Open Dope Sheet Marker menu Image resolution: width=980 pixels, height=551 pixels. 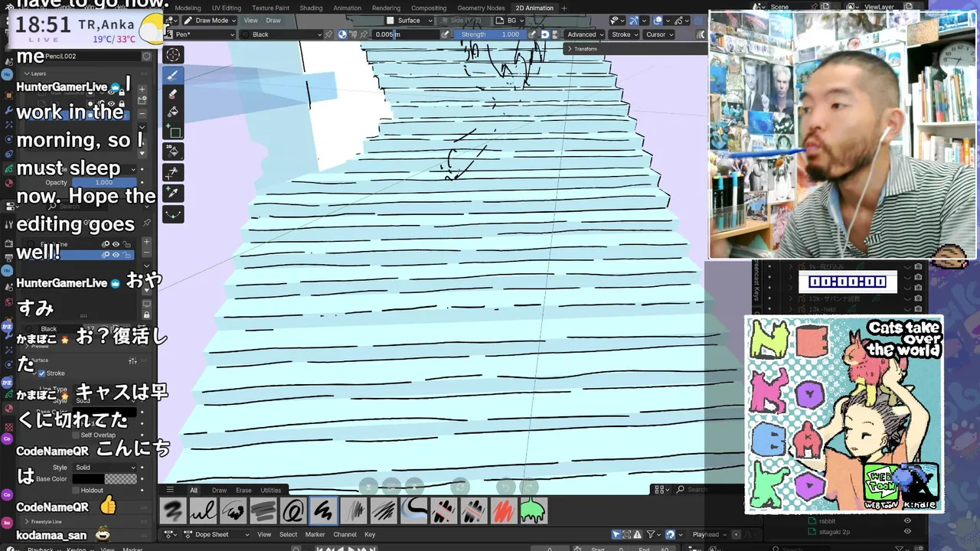315,534
